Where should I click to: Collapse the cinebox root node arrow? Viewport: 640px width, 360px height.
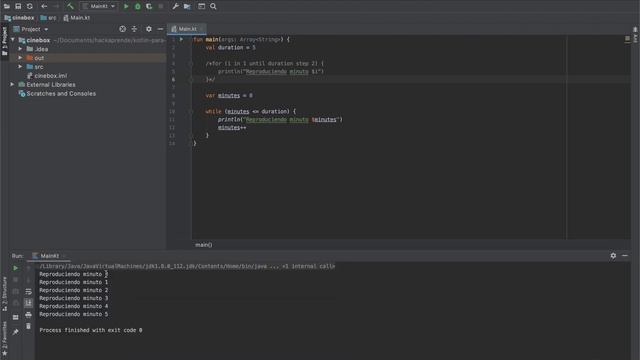13,40
